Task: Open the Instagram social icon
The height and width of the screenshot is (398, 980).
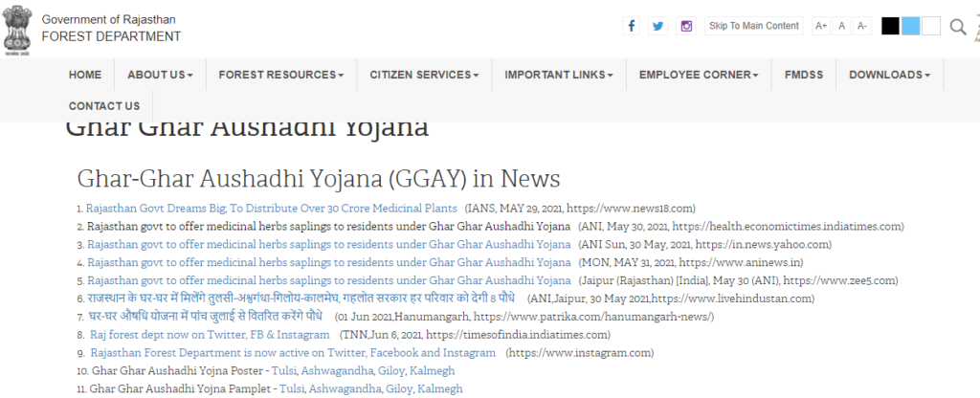Action: [x=686, y=26]
